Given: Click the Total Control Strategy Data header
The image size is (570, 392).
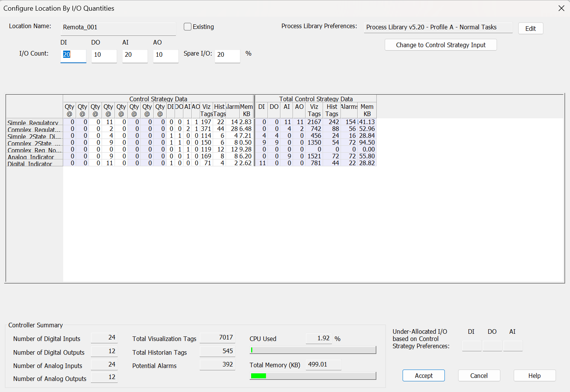Looking at the screenshot, I should 316,99.
